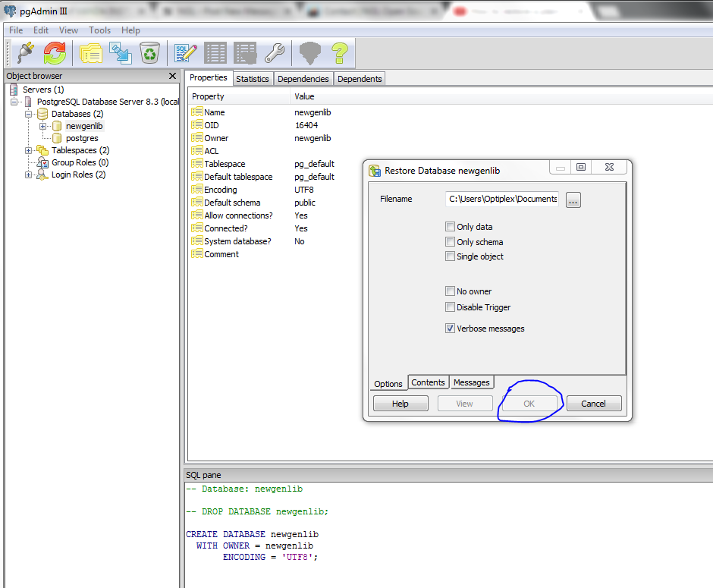
Task: Click the add server connection plug icon
Action: pyautogui.click(x=26, y=52)
